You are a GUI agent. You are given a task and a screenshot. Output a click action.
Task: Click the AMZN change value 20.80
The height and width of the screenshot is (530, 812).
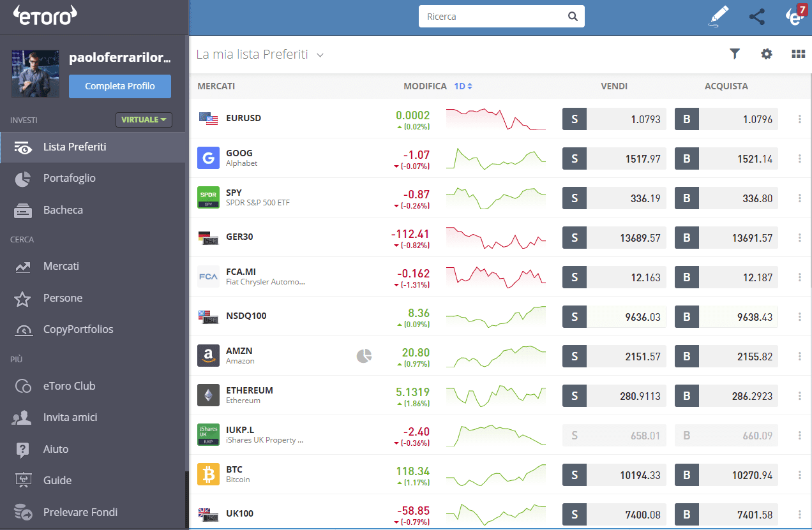tap(416, 353)
